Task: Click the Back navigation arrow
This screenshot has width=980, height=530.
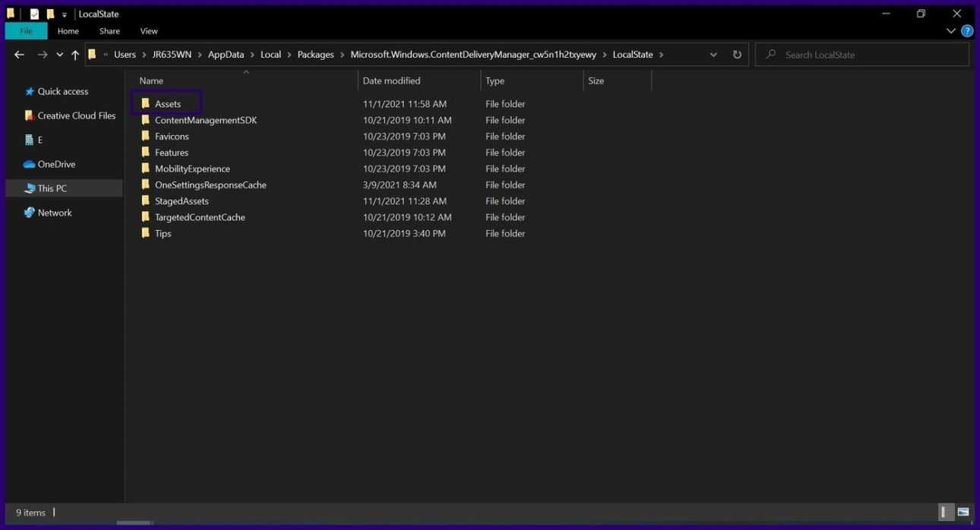Action: point(19,55)
